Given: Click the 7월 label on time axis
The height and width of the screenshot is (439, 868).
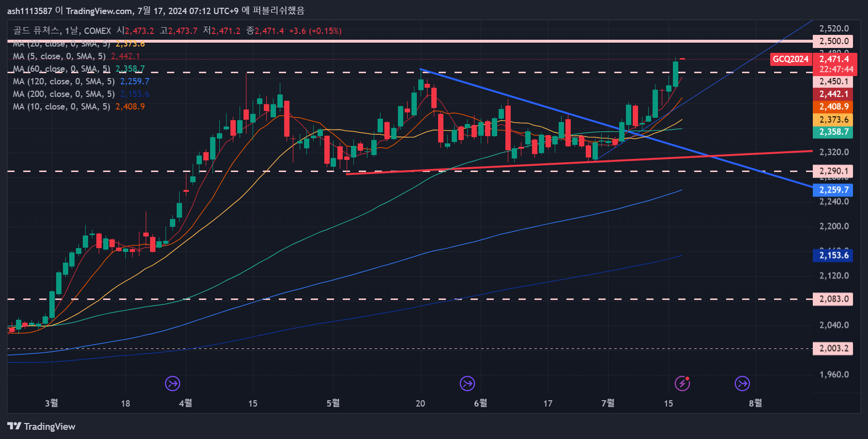Looking at the screenshot, I should pos(608,403).
